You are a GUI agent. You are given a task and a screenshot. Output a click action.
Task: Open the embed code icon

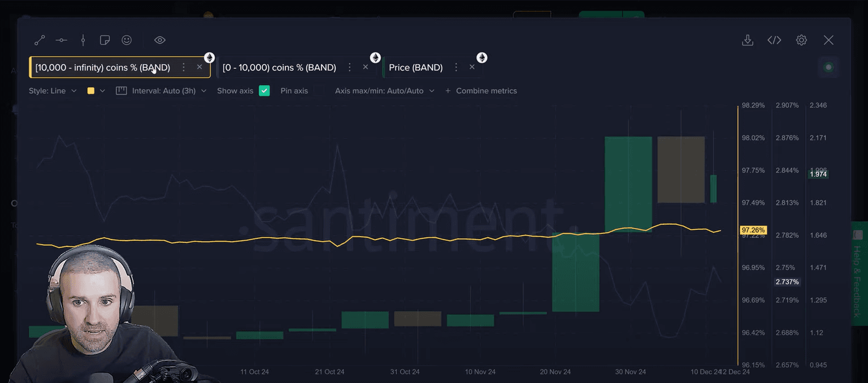click(774, 40)
